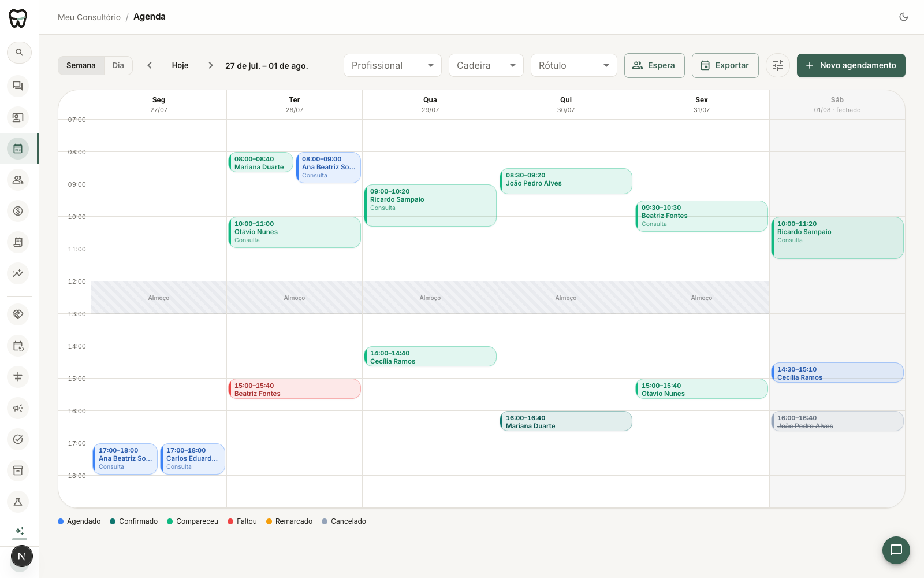The image size is (924, 578).
Task: Open the patient card sidebar icon
Action: click(18, 117)
